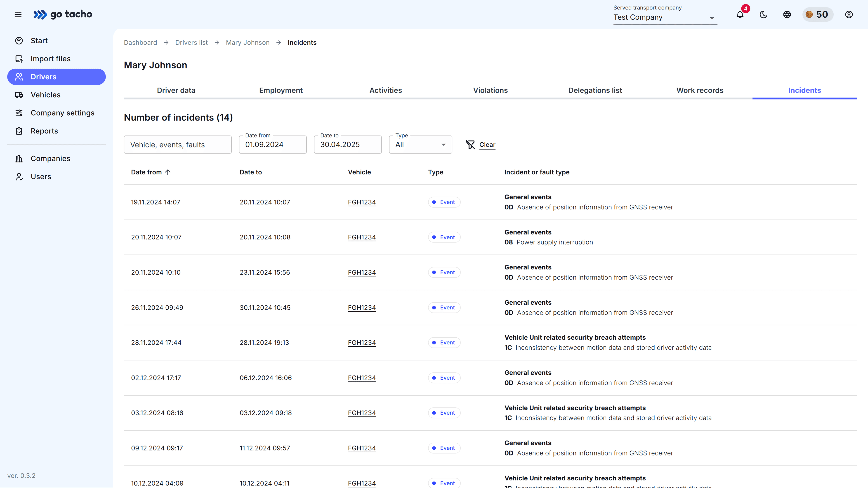Toggle dark mode moon icon
The image size is (868, 488).
click(764, 14)
